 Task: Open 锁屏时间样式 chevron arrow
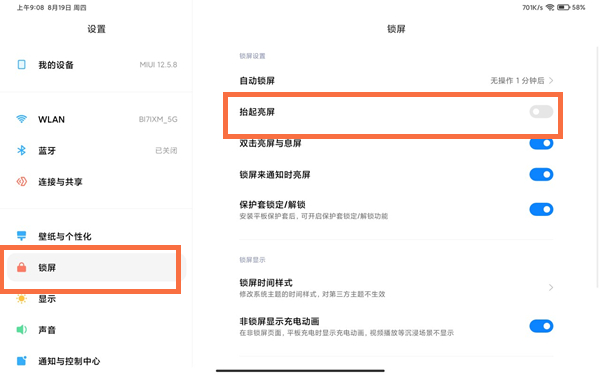click(x=551, y=287)
